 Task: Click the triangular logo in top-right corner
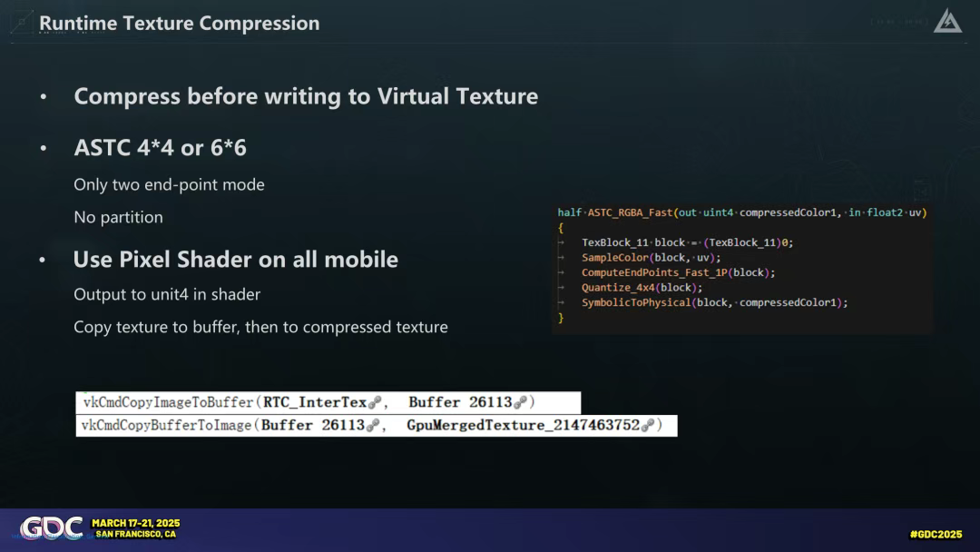[947, 21]
